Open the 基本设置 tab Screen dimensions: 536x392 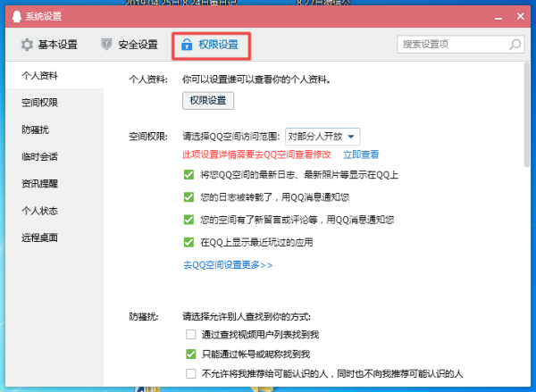(x=49, y=45)
